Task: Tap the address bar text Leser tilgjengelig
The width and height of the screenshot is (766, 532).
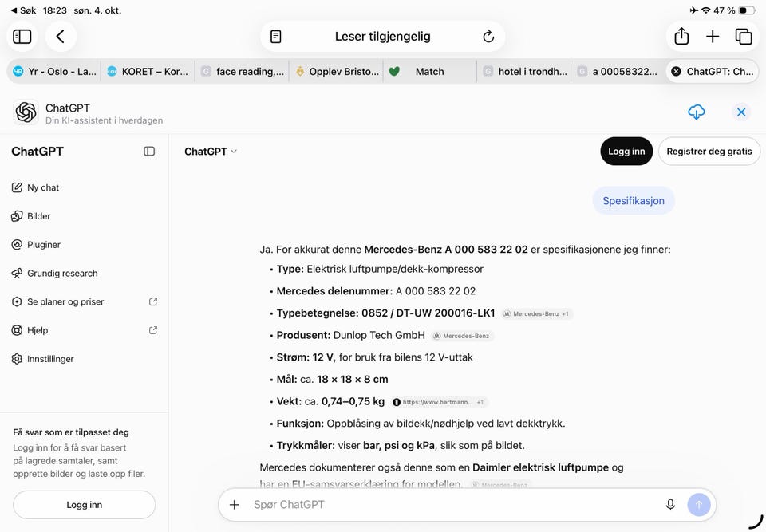Action: (382, 37)
